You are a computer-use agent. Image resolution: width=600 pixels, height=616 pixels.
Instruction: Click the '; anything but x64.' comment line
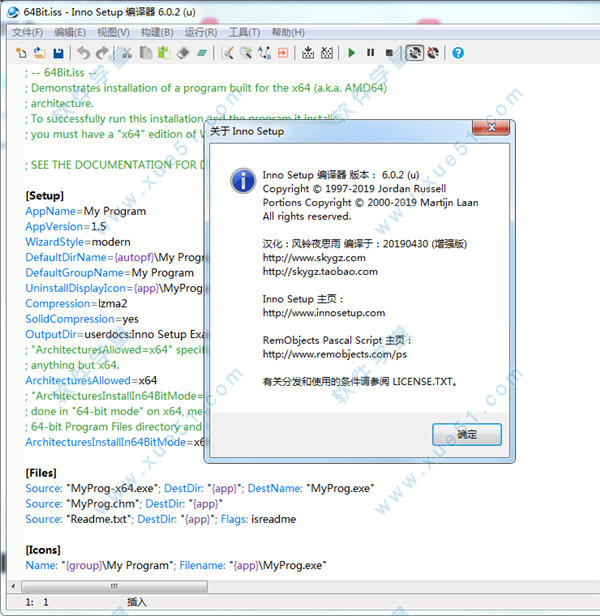pyautogui.click(x=72, y=365)
